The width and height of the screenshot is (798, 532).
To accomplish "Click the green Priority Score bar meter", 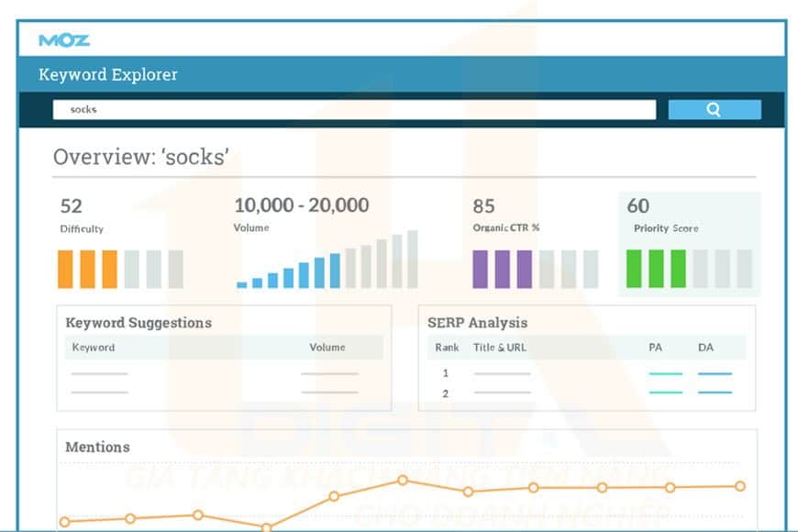I will 689,268.
